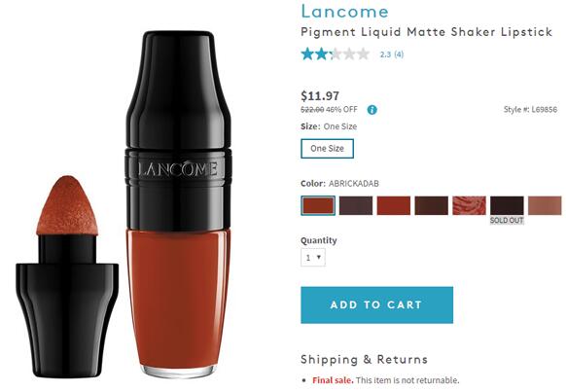Image resolution: width=566 pixels, height=392 pixels.
Task: Choose the fifth textured shimmer swatch
Action: (x=470, y=206)
